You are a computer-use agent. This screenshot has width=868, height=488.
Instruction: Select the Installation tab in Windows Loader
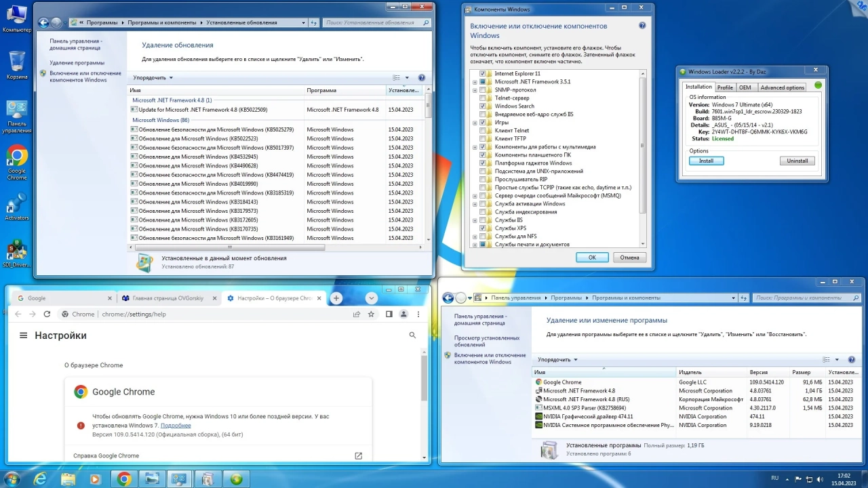[x=698, y=87]
